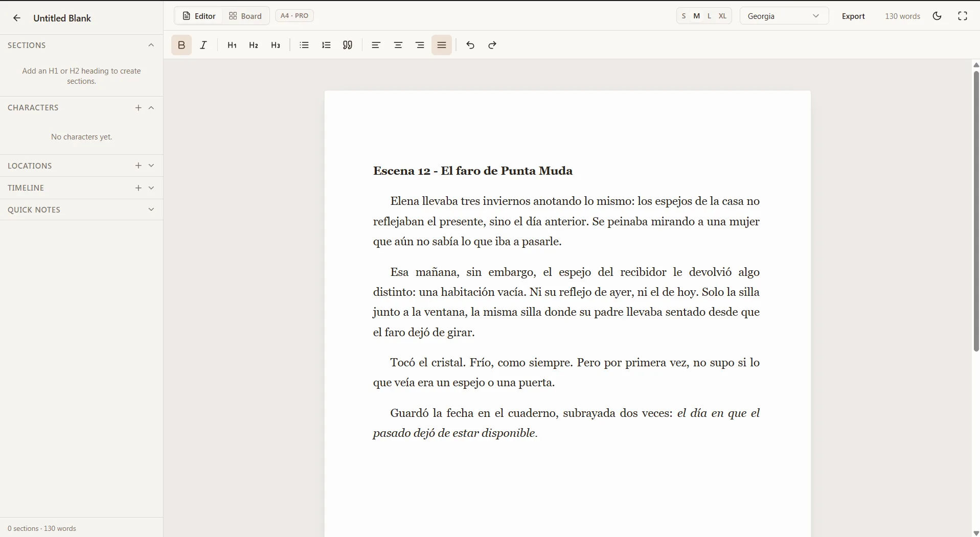Click the '0 sections · 130 words' status text
Screen dimensions: 980x537
pyautogui.click(x=42, y=528)
